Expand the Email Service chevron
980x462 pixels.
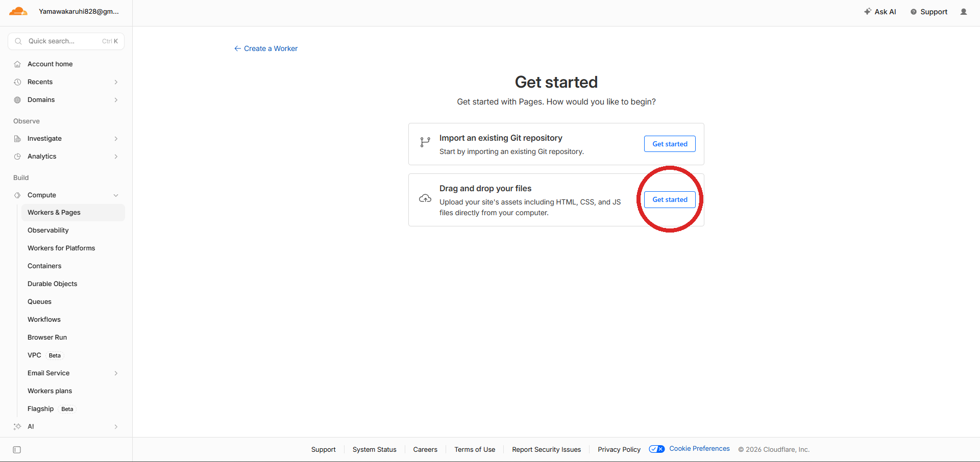point(116,373)
